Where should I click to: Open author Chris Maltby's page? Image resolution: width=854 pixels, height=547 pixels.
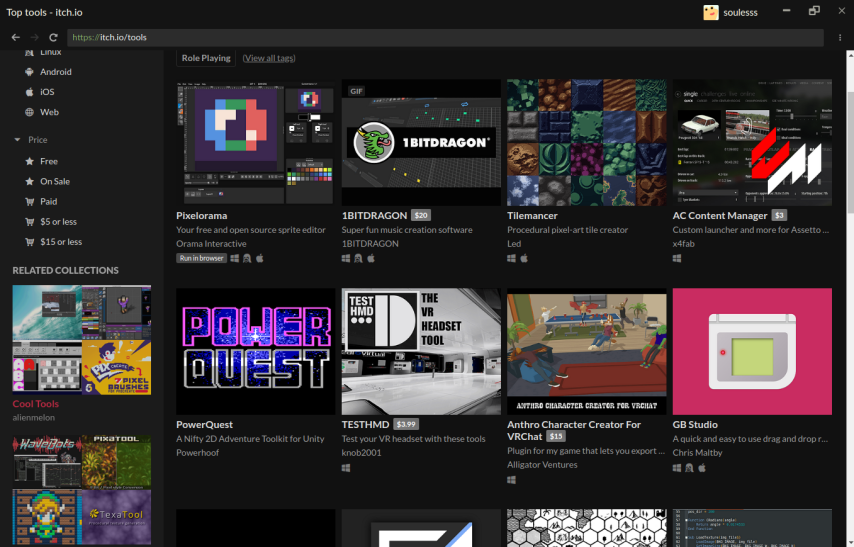tap(697, 453)
